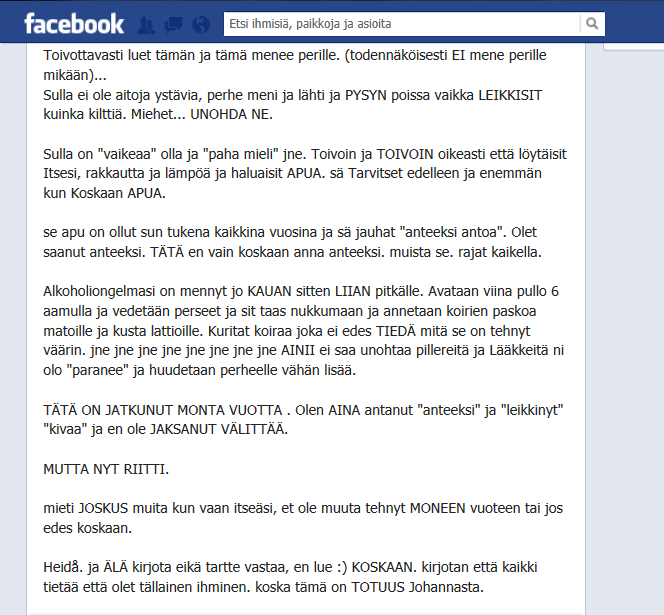Viewport: 664px width, 615px height.
Task: Click the words 'UNOHDA NE.' in the post
Action: (232, 114)
